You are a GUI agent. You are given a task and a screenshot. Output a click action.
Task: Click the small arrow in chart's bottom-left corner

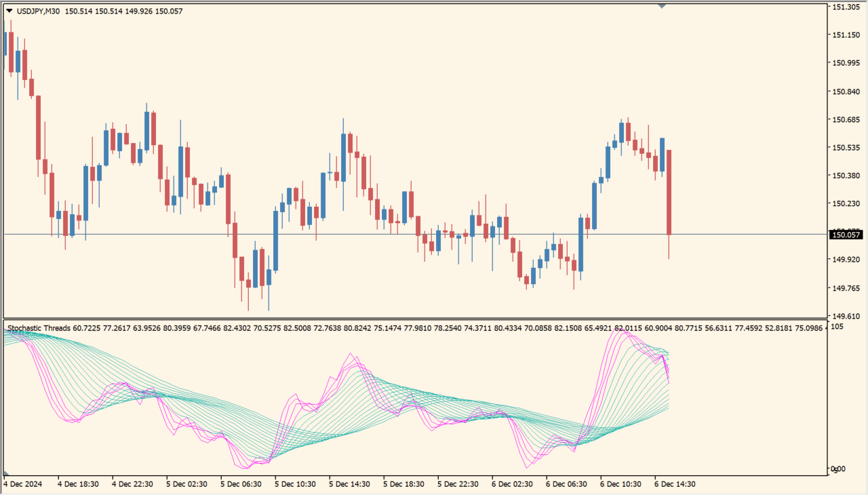click(x=6, y=473)
